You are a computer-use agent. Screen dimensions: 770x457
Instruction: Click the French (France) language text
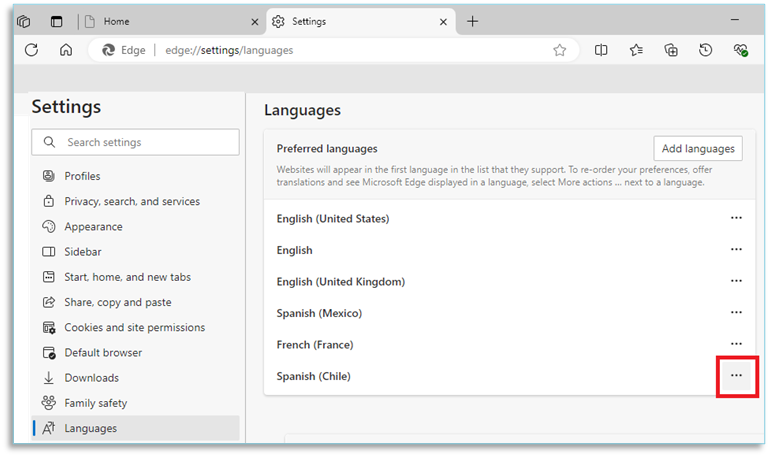315,345
